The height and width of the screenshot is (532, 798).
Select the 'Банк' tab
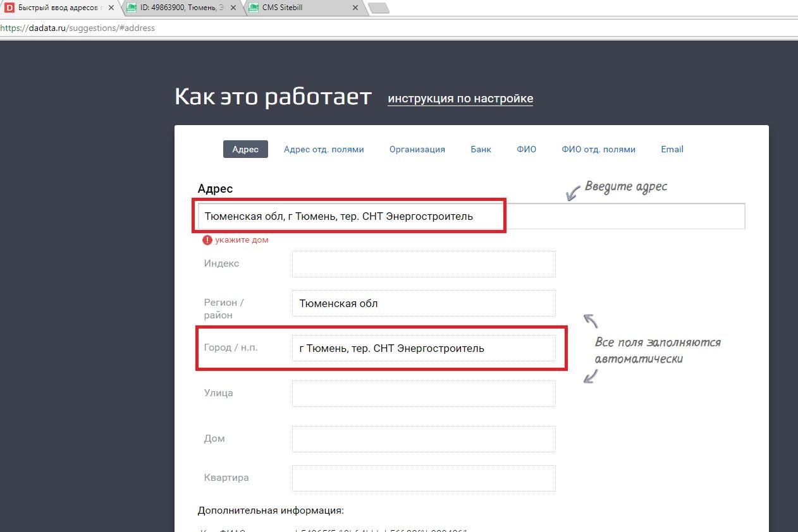pos(481,149)
